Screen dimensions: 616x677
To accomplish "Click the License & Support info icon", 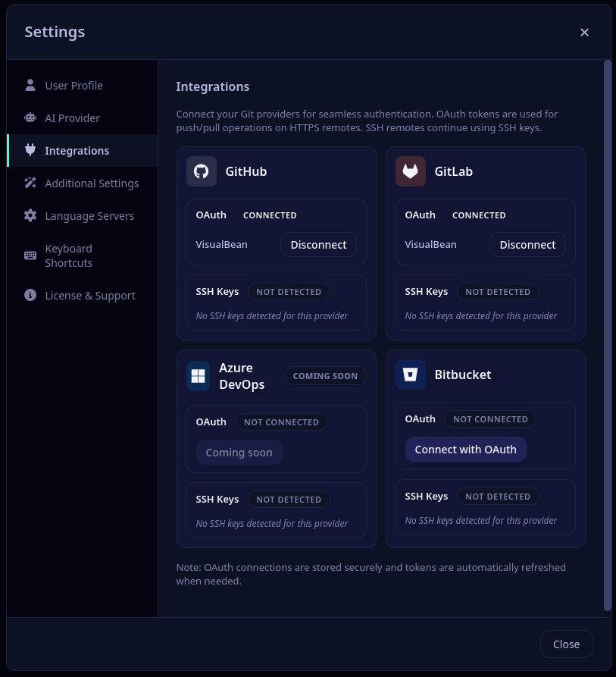I will (x=30, y=295).
